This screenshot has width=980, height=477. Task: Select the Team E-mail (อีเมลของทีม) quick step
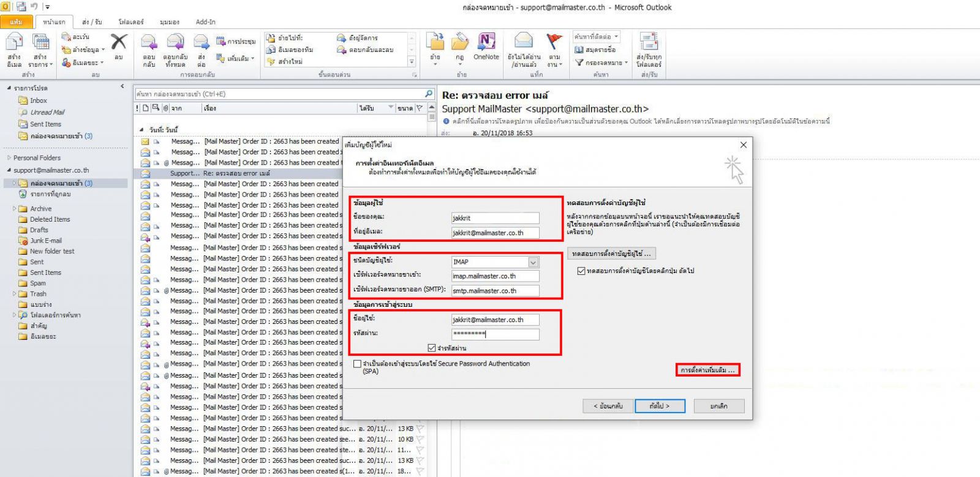point(290,50)
